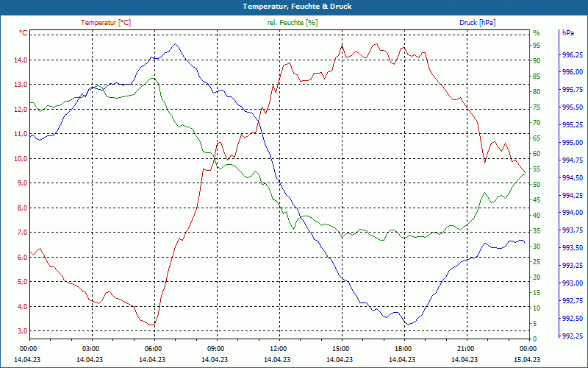This screenshot has height=368, width=588.
Task: Click the green humidity tick value '45'
Action: [537, 200]
